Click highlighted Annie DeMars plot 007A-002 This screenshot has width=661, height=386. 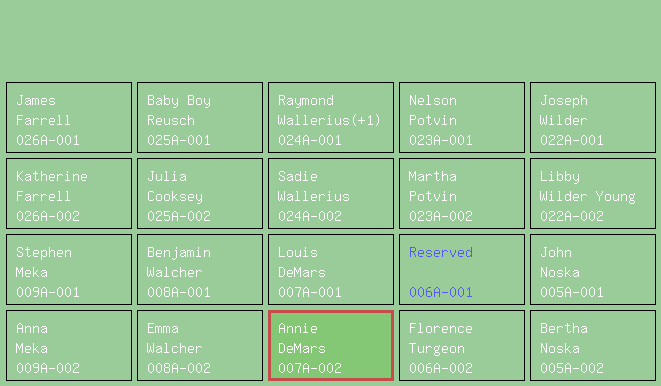coord(331,346)
